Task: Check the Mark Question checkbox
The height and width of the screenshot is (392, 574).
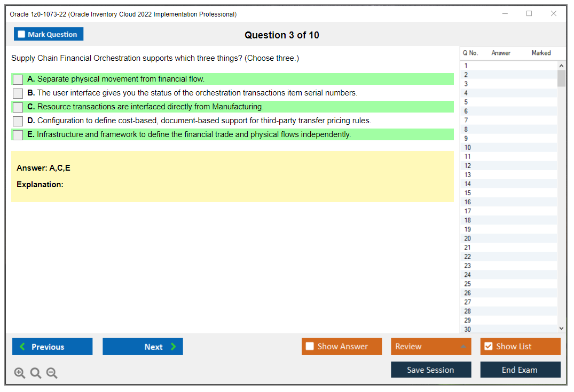Action: click(x=21, y=34)
